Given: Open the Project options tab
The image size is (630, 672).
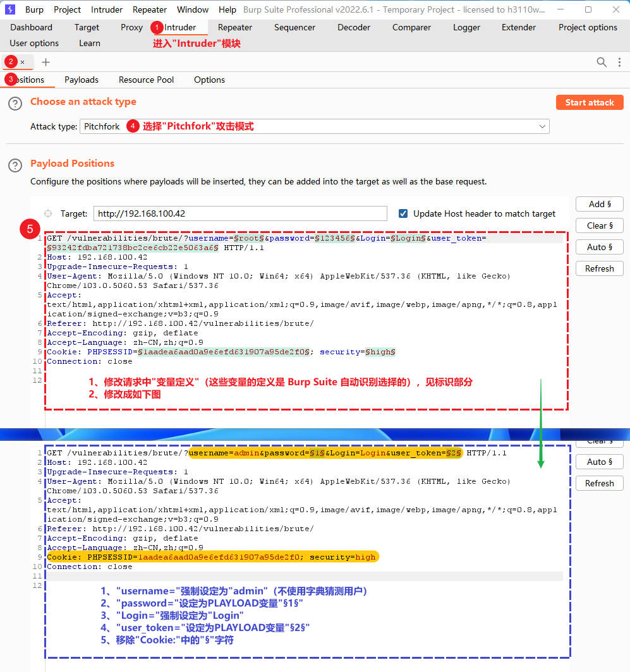Looking at the screenshot, I should click(x=588, y=27).
